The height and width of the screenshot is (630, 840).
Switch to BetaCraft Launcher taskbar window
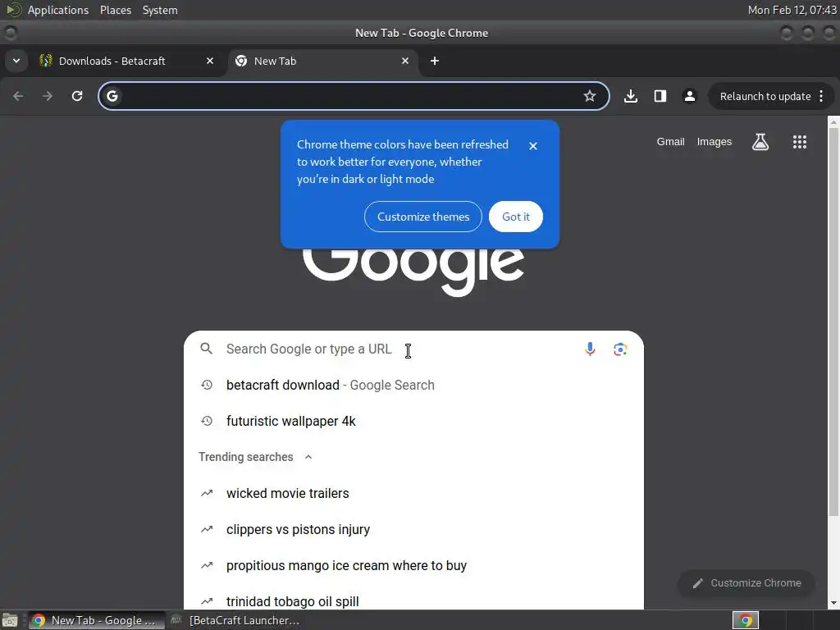point(235,620)
